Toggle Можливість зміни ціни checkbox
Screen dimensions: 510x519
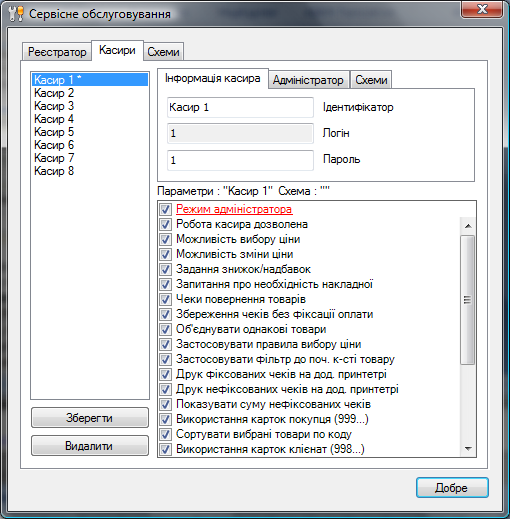(165, 254)
